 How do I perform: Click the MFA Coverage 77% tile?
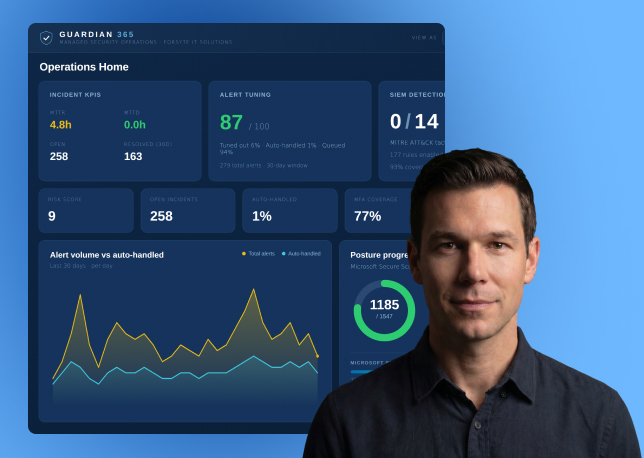coord(379,211)
